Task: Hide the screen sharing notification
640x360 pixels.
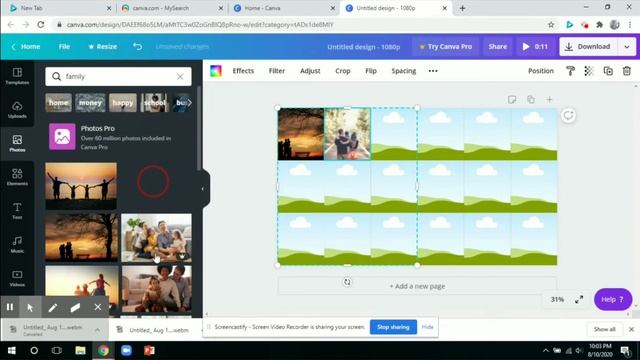Action: point(427,327)
